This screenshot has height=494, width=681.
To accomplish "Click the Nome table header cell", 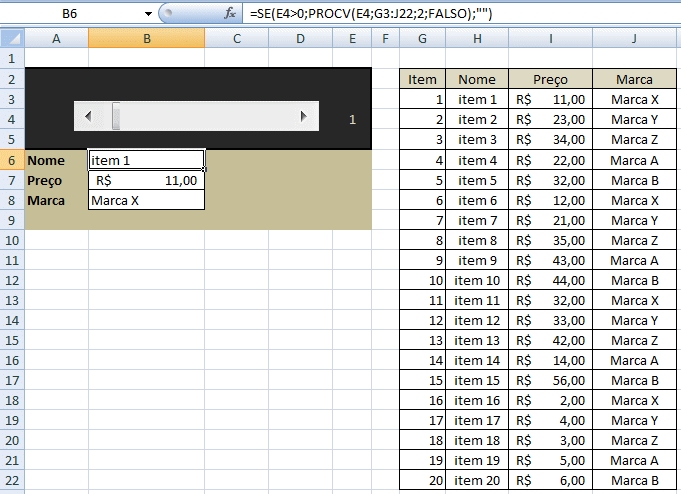I will click(477, 79).
